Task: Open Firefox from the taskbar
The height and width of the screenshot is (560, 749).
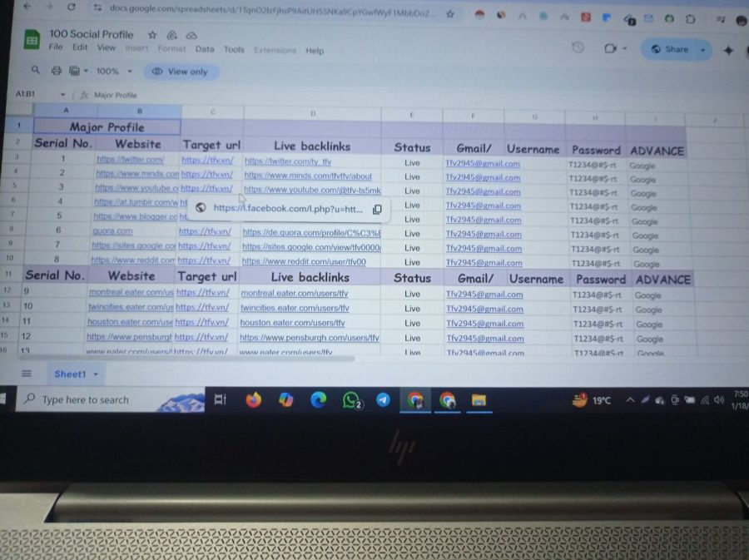Action: pyautogui.click(x=253, y=399)
